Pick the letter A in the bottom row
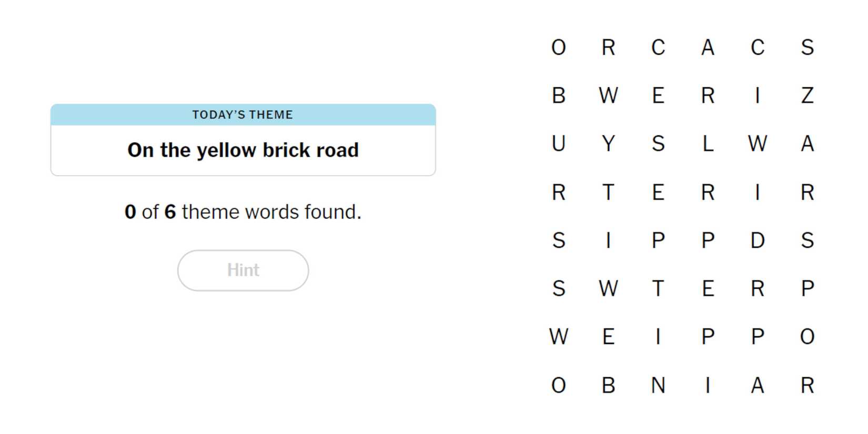 (757, 386)
